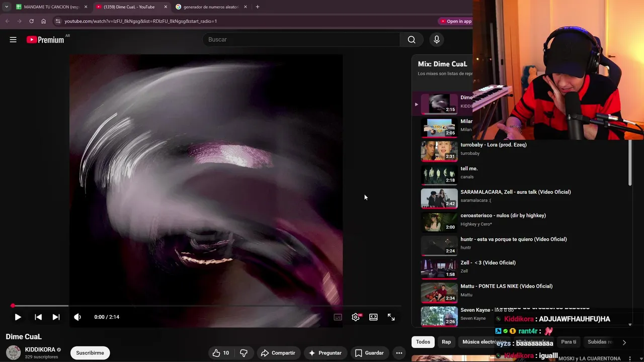Image resolution: width=644 pixels, height=362 pixels.
Task: Close the MANDAME TU CANCION tab
Action: coord(86,7)
